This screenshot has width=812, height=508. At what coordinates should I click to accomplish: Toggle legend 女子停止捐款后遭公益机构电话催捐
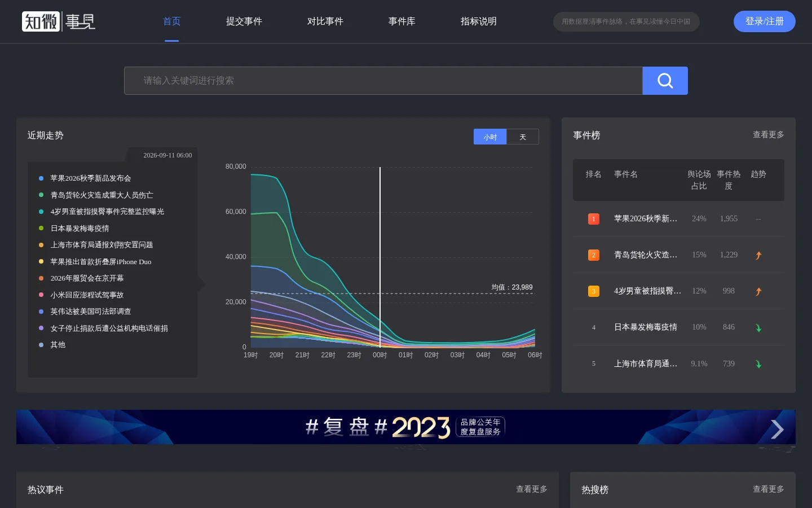pyautogui.click(x=103, y=329)
